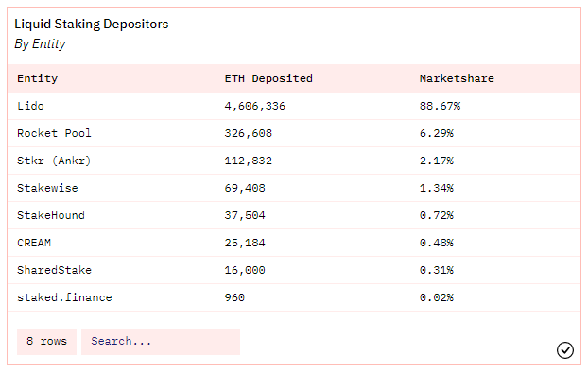Select the staked.finance entity cell
Screen dimensions: 588x372
point(64,297)
